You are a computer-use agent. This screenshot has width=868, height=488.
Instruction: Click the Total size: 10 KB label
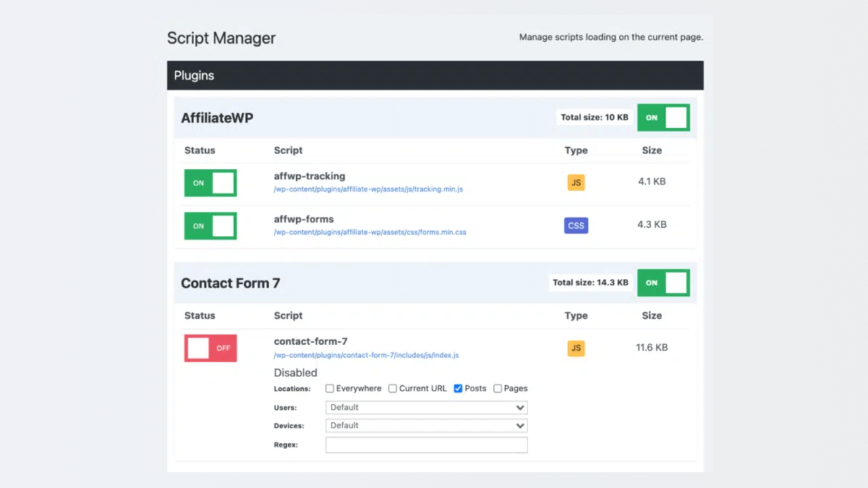coord(595,117)
